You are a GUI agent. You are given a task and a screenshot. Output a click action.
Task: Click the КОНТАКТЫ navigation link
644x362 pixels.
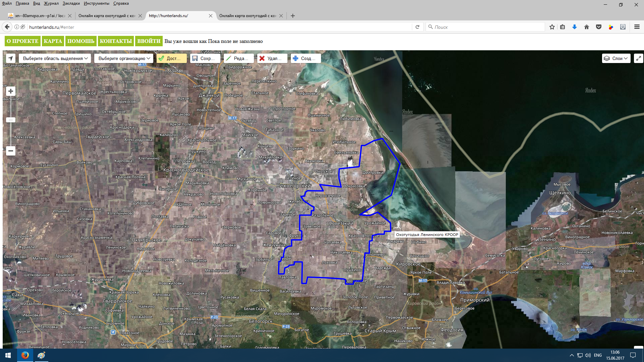[116, 41]
